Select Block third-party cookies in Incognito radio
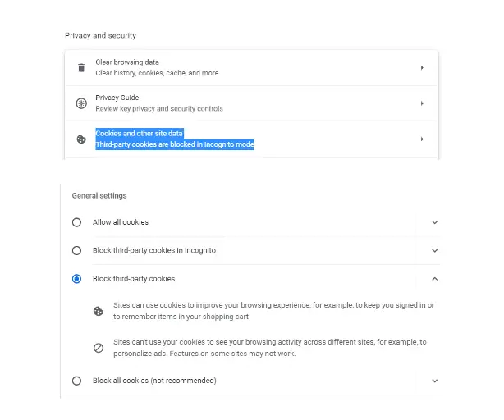The width and height of the screenshot is (504, 420). coord(77,250)
